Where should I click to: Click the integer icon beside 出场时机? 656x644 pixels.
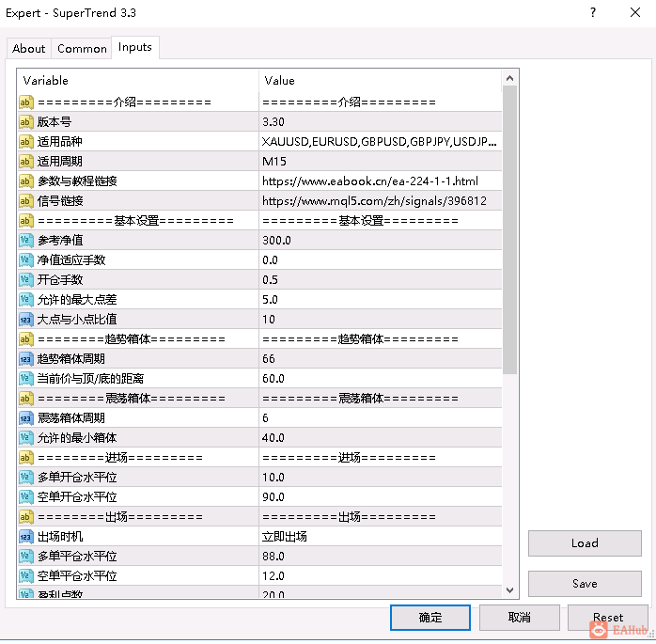25,537
